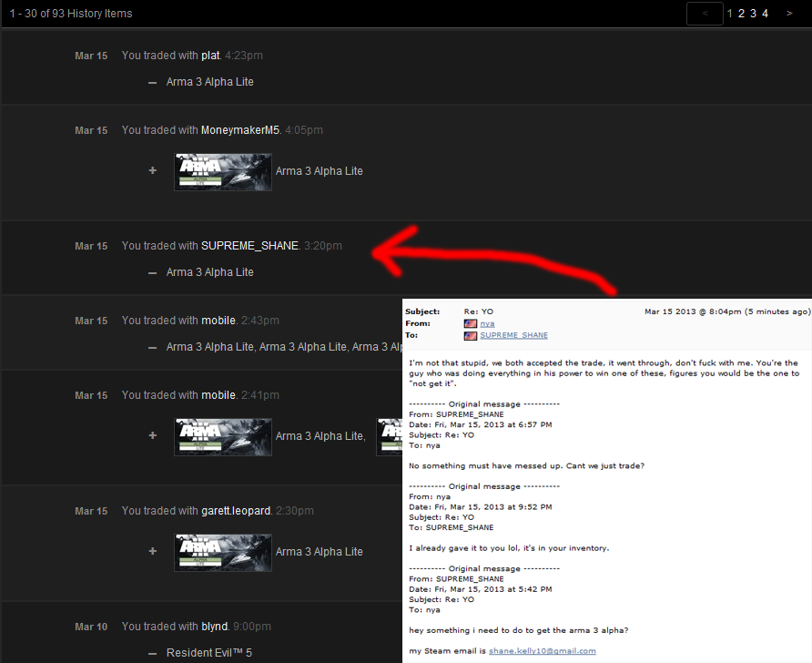812x663 pixels.
Task: Click Arma 3 Alpha Lite item in plat trade
Action: pyautogui.click(x=209, y=82)
